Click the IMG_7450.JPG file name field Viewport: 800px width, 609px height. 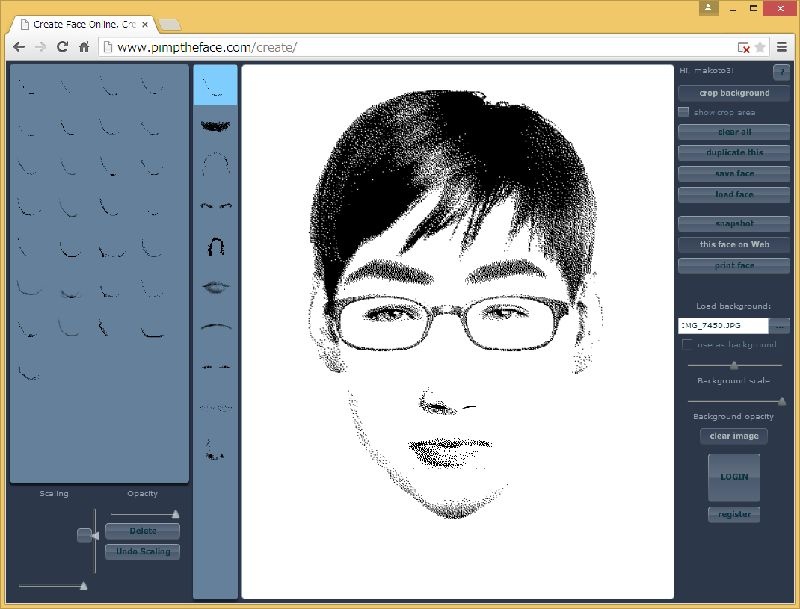pyautogui.click(x=722, y=326)
